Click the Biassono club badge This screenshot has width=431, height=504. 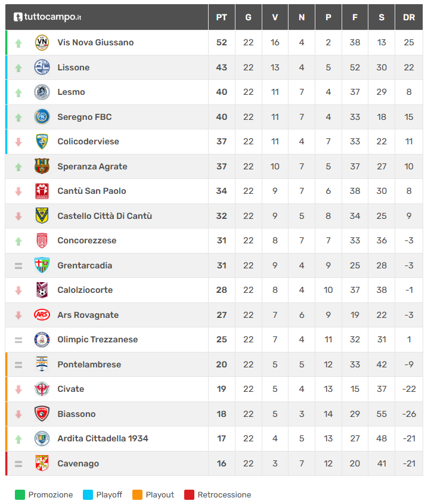(42, 414)
